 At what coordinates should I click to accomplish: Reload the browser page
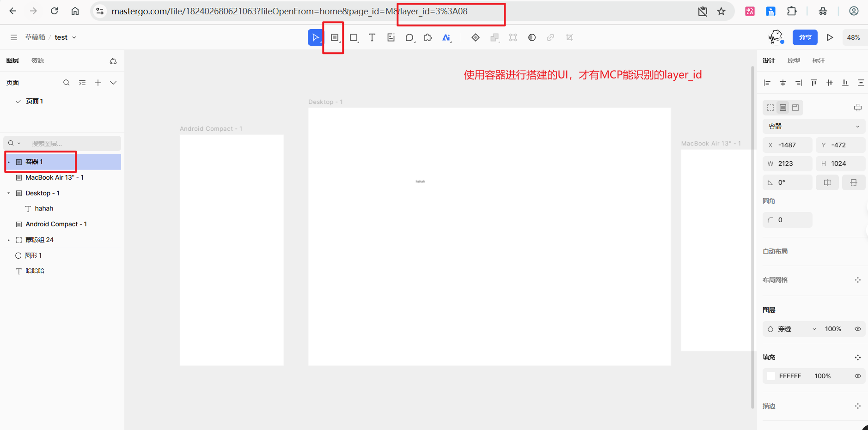pyautogui.click(x=55, y=11)
